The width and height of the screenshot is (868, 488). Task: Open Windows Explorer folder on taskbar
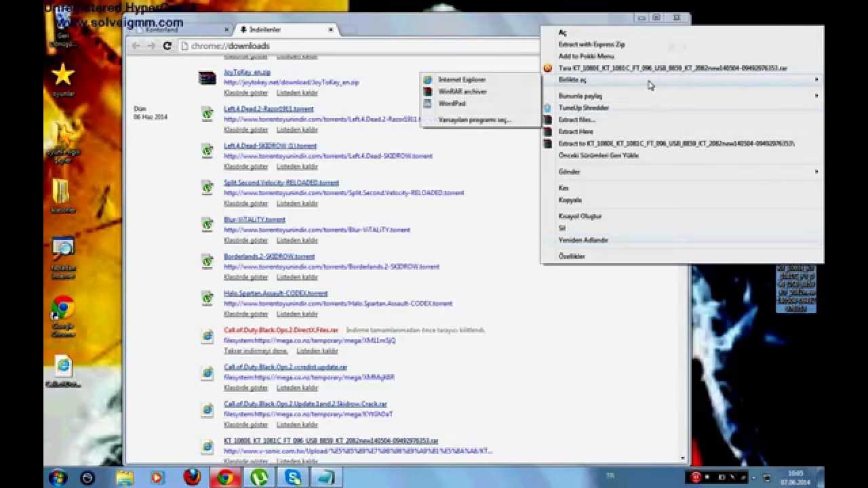[x=125, y=478]
